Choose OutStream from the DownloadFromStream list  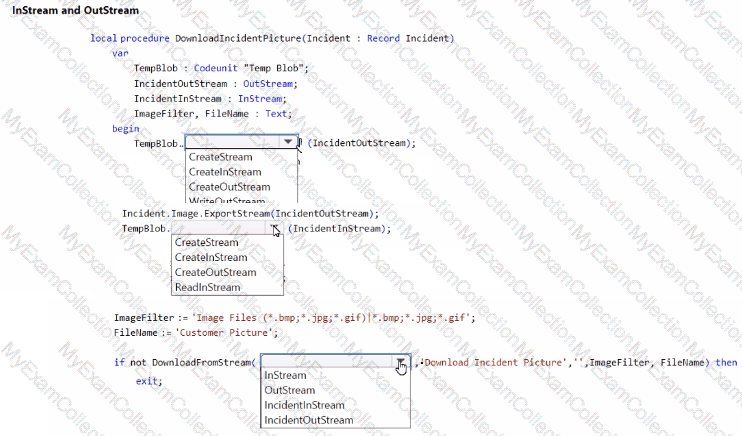pyautogui.click(x=289, y=391)
